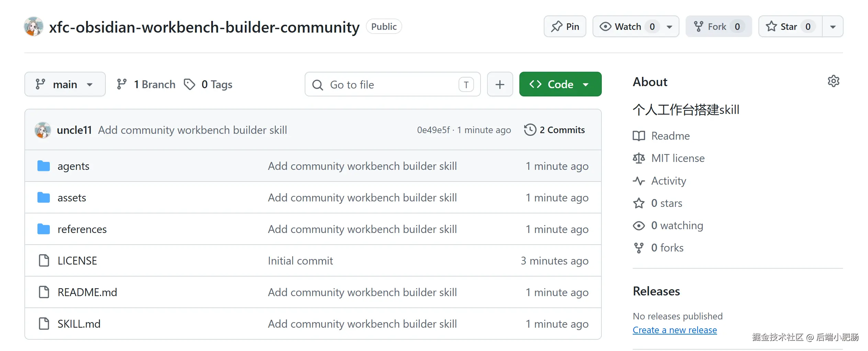Open the README.md file
The height and width of the screenshot is (351, 868).
(x=87, y=292)
